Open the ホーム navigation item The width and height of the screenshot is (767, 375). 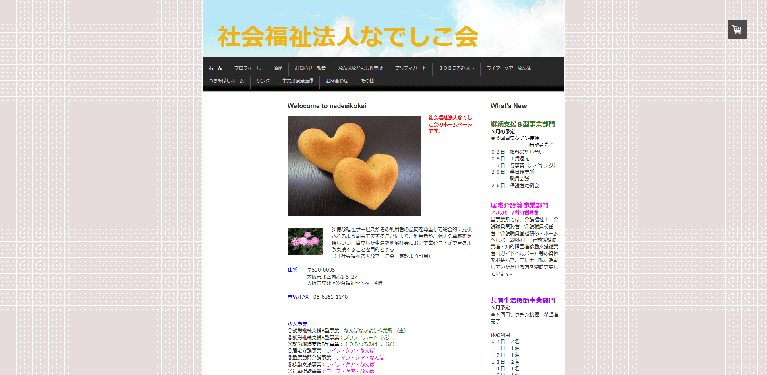click(215, 68)
